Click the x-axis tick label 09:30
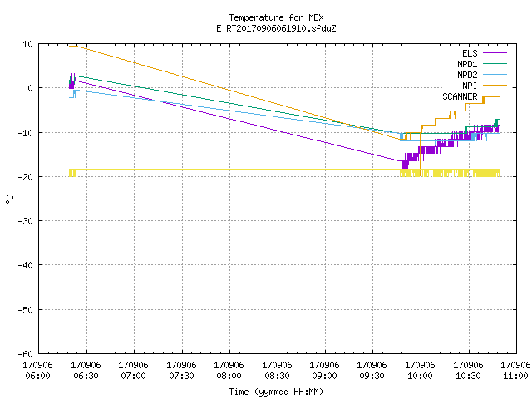Image resolution: width=532 pixels, height=399 pixels. (372, 376)
